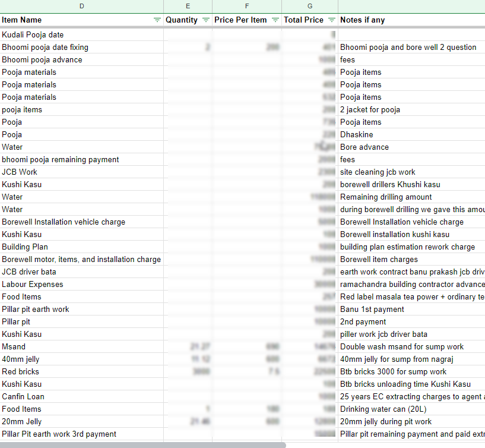Select column D header
The width and height of the screenshot is (485, 448).
tap(82, 6)
